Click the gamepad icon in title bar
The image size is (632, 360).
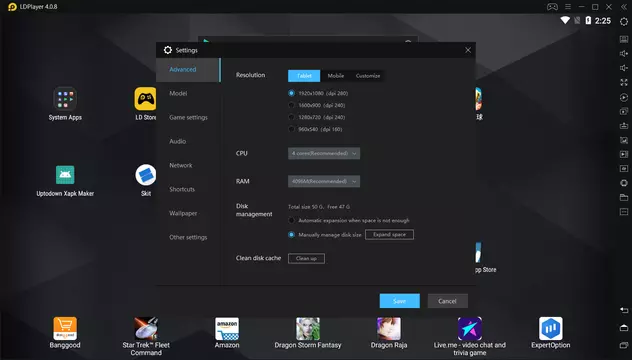552,7
